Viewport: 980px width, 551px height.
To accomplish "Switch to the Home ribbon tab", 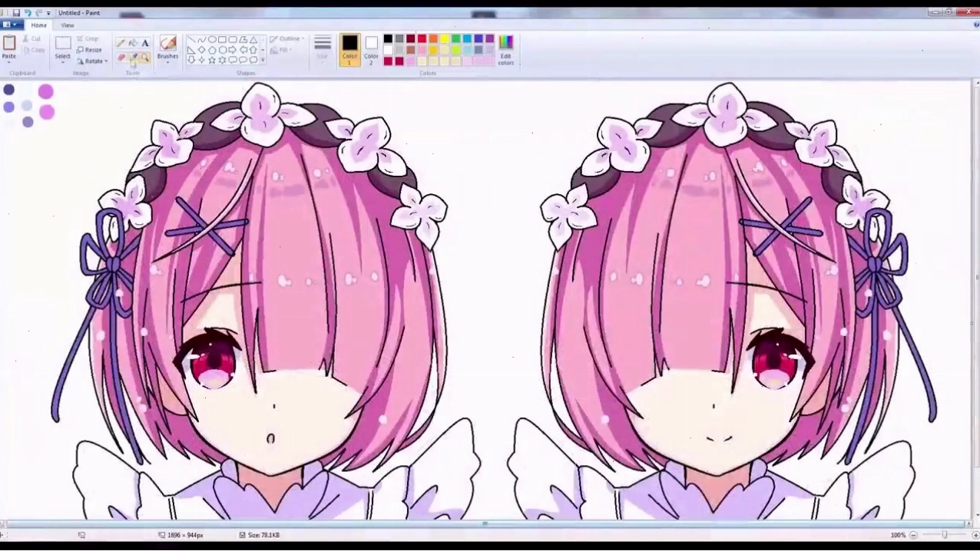I will 38,25.
